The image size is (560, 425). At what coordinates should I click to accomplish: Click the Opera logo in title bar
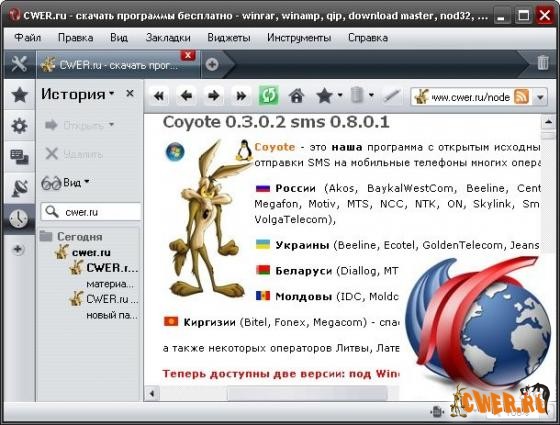[15, 15]
